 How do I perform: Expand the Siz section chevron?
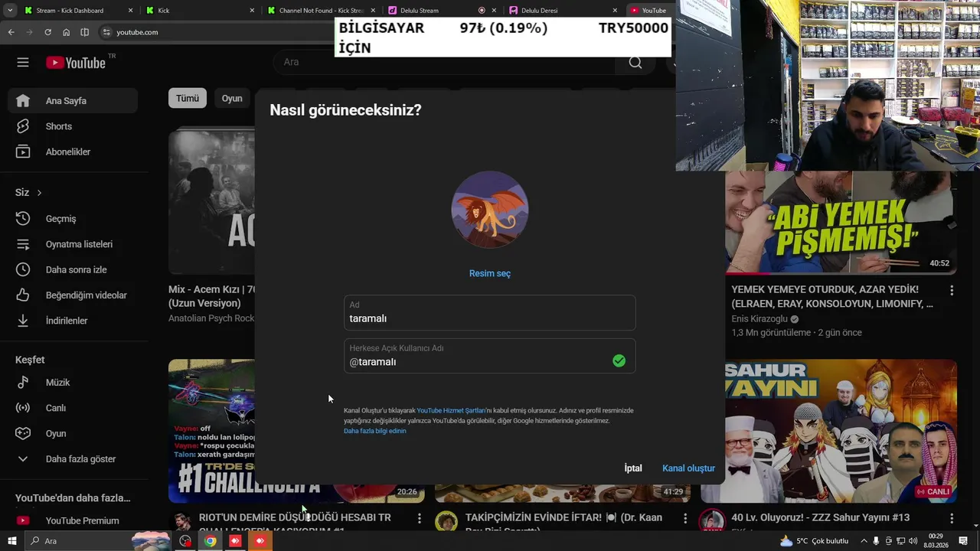tap(39, 193)
